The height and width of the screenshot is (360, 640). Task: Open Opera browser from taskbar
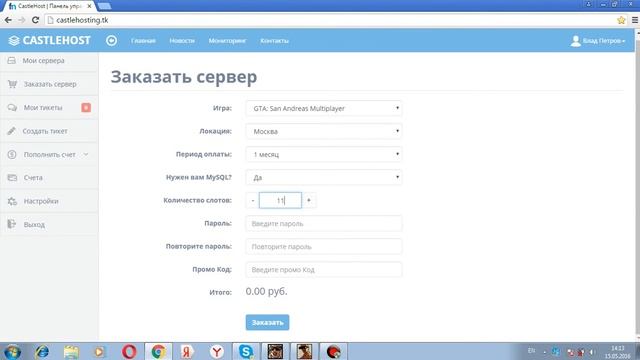click(129, 351)
